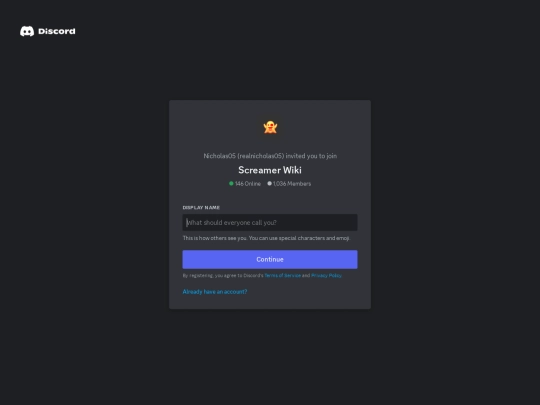Select the 146 Online count text

(248, 184)
